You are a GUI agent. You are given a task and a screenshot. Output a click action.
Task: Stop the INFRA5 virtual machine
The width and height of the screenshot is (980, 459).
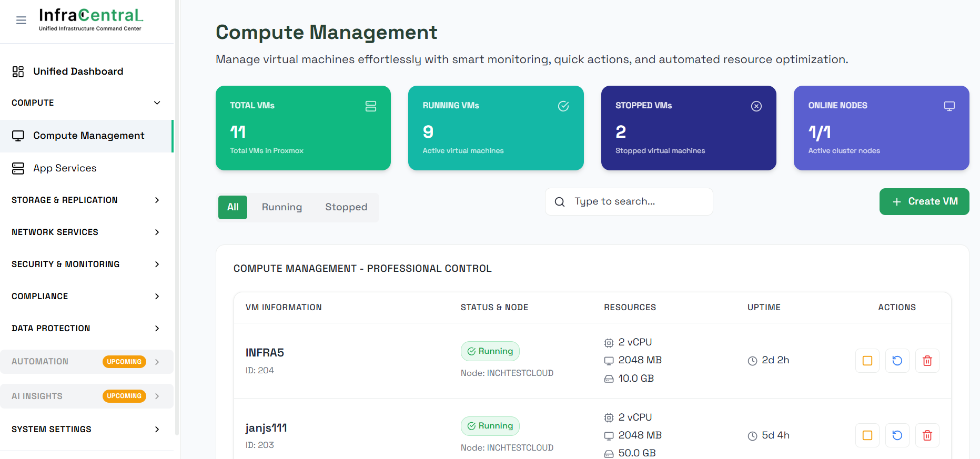[x=867, y=361]
